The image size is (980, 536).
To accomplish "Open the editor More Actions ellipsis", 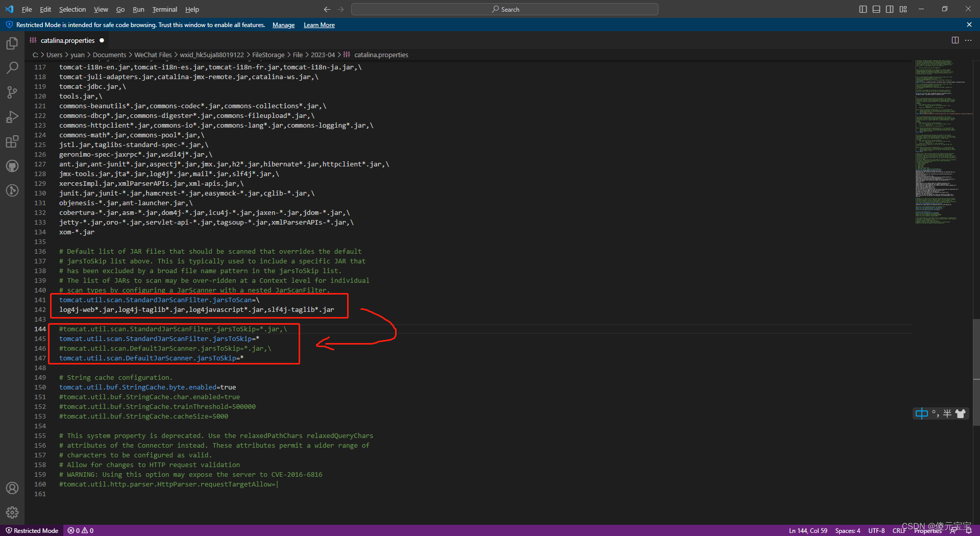I will tap(968, 40).
